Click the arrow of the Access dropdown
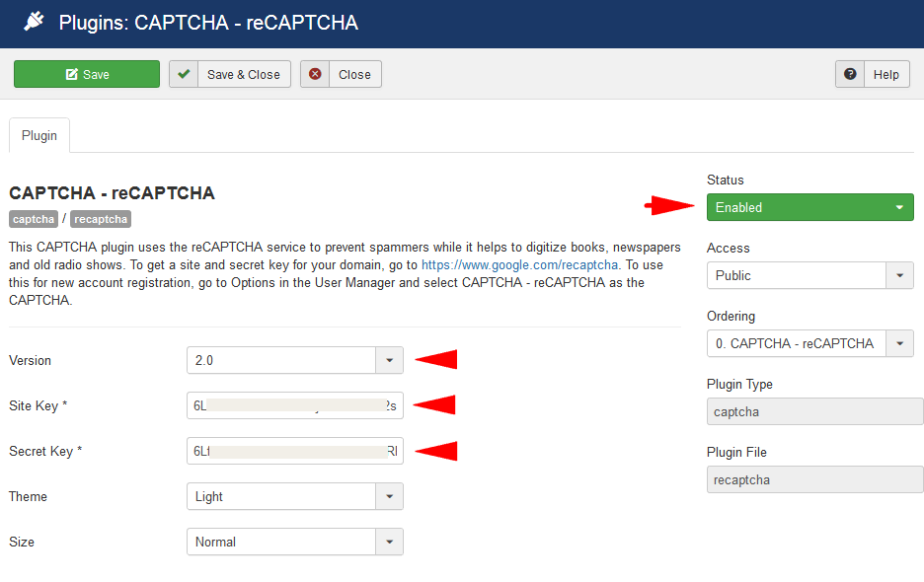This screenshot has height=582, width=924. point(900,275)
